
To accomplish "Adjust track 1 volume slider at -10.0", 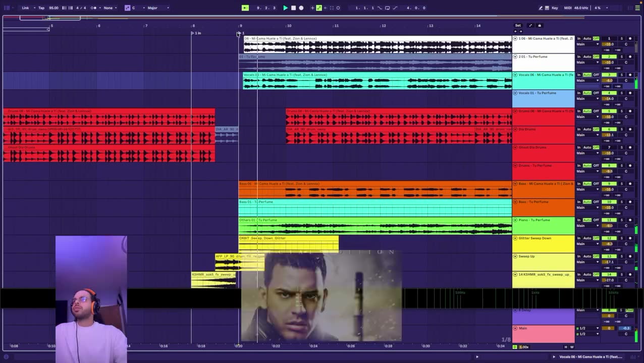I will coord(610,44).
